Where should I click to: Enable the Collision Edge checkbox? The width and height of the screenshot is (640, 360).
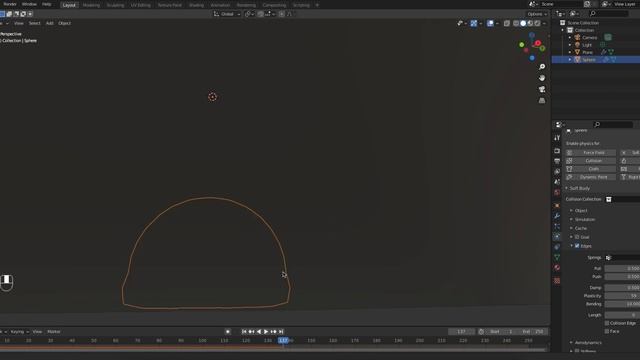pos(607,323)
